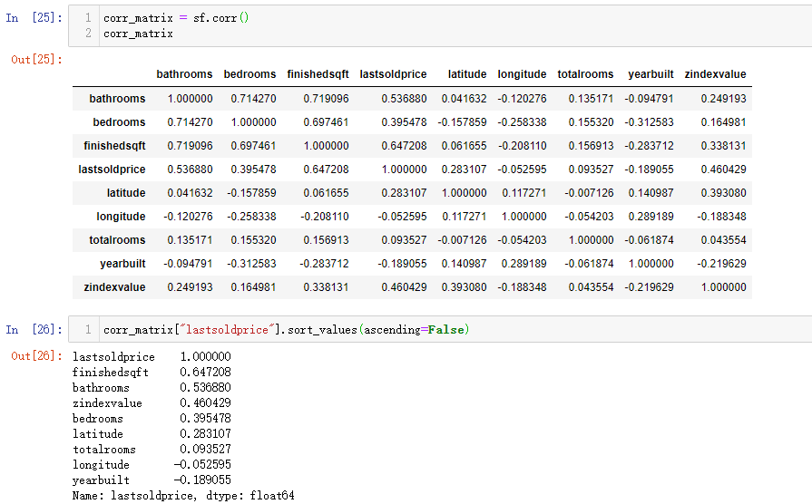Click the Out[26] output prompt
This screenshot has width=812, height=504.
click(36, 356)
